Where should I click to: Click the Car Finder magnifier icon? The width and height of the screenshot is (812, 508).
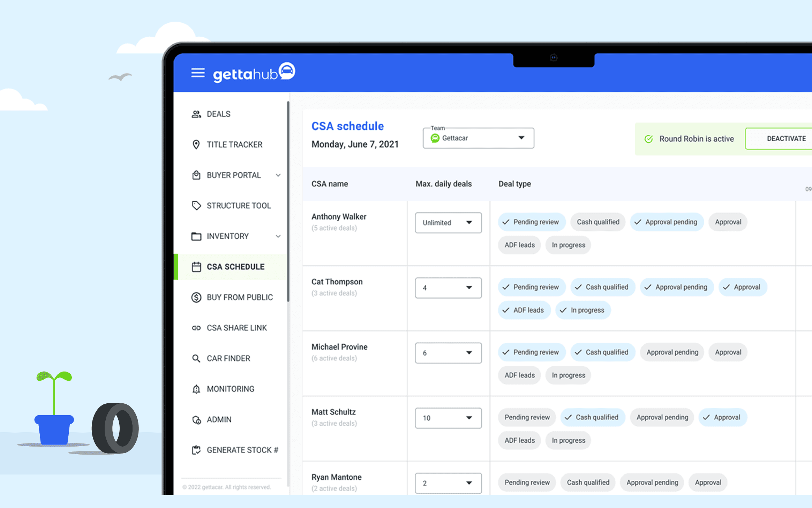point(196,358)
